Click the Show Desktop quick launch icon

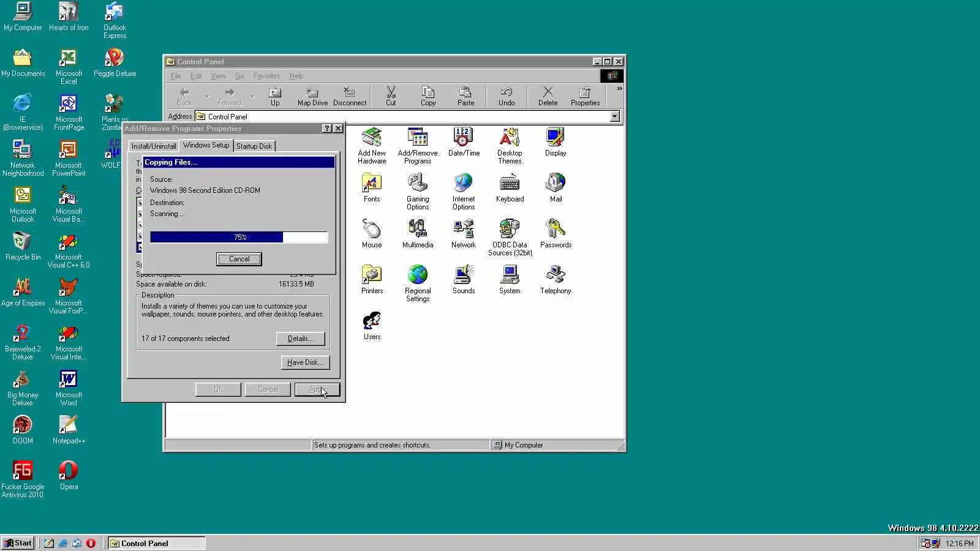tap(48, 543)
